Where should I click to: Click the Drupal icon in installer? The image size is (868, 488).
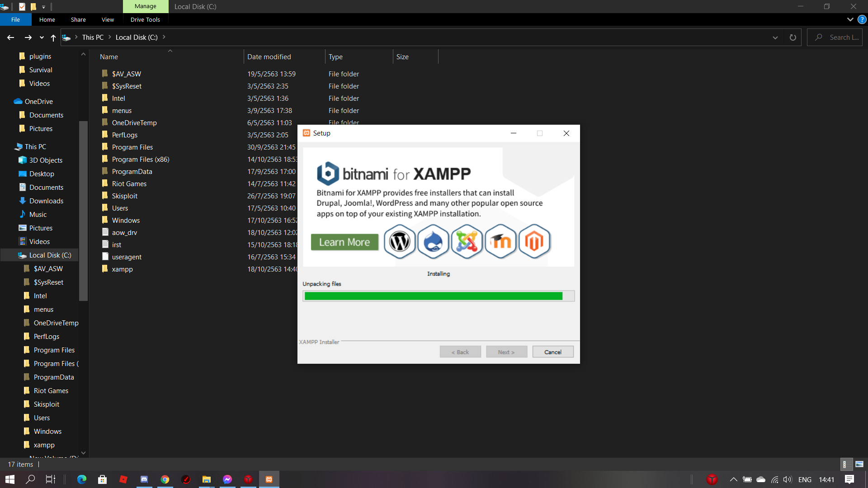tap(433, 242)
